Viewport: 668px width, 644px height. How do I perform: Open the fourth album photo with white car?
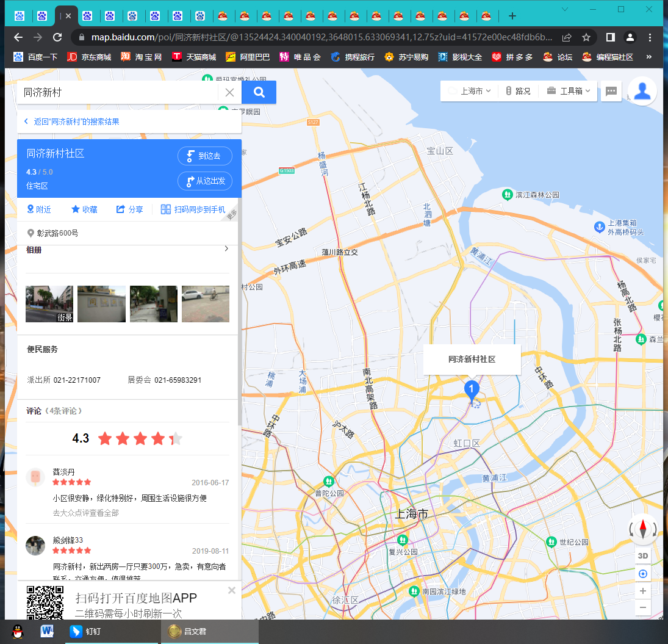pyautogui.click(x=206, y=304)
